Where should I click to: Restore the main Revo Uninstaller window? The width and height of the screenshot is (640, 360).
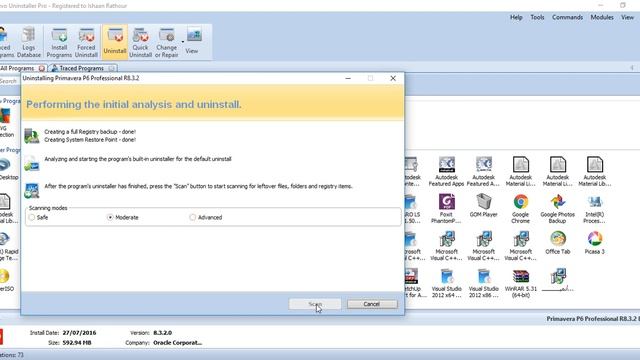622,5
